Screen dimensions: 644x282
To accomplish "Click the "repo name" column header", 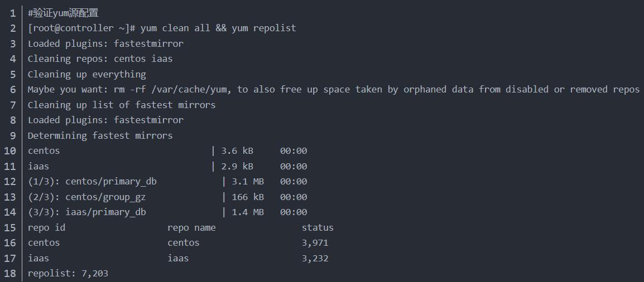I will (x=191, y=227).
